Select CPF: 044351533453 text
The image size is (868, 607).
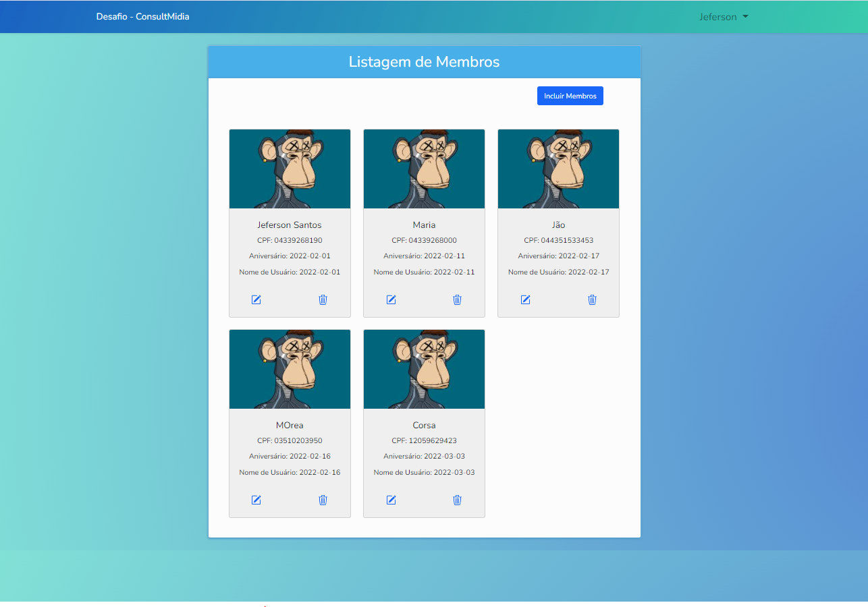[x=558, y=240]
